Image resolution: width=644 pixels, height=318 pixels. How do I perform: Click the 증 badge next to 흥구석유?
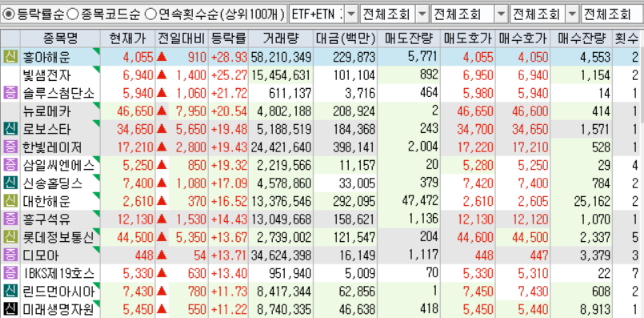(x=10, y=219)
